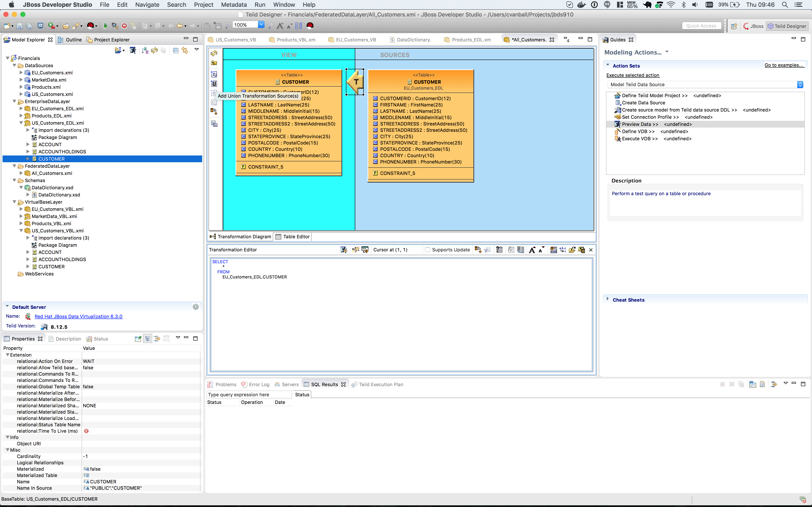Enable the Supports Update checkbox
The image size is (812, 507).
tap(427, 250)
